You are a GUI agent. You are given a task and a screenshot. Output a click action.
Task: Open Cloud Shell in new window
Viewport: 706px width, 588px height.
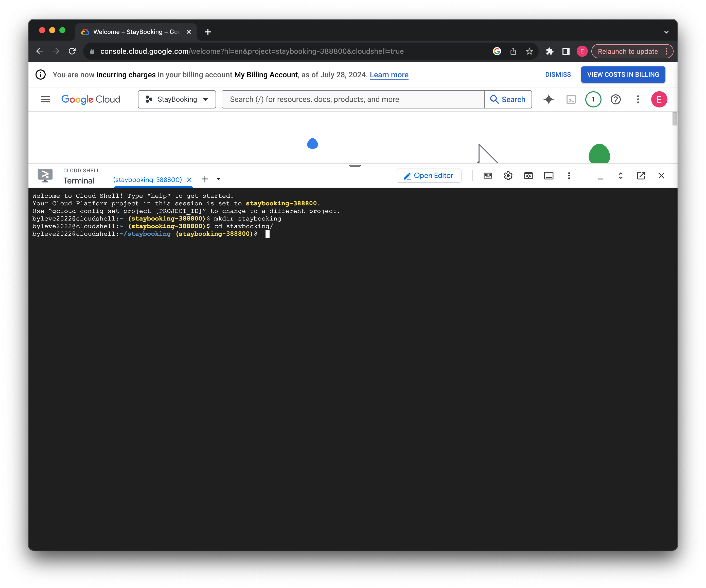click(x=641, y=176)
